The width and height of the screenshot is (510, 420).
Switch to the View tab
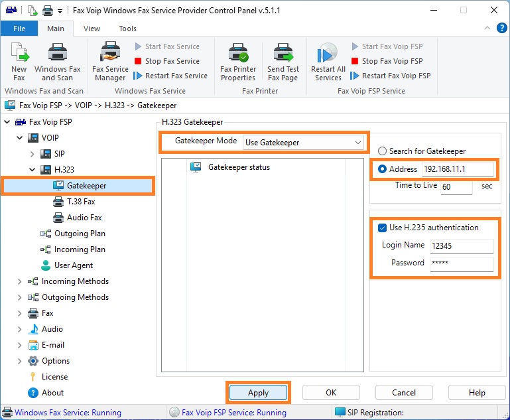point(92,29)
